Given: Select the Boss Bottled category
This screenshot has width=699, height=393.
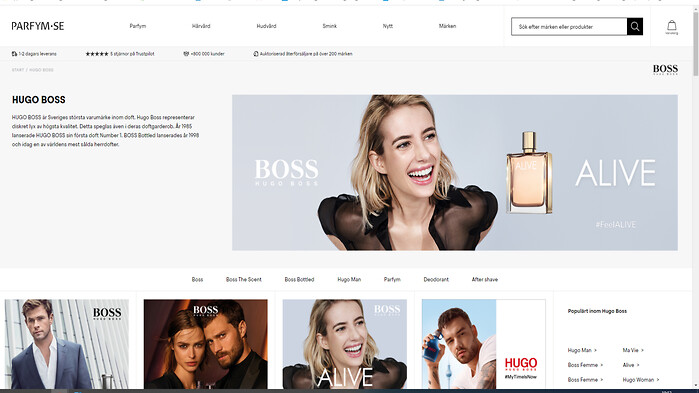Looking at the screenshot, I should click(x=299, y=279).
